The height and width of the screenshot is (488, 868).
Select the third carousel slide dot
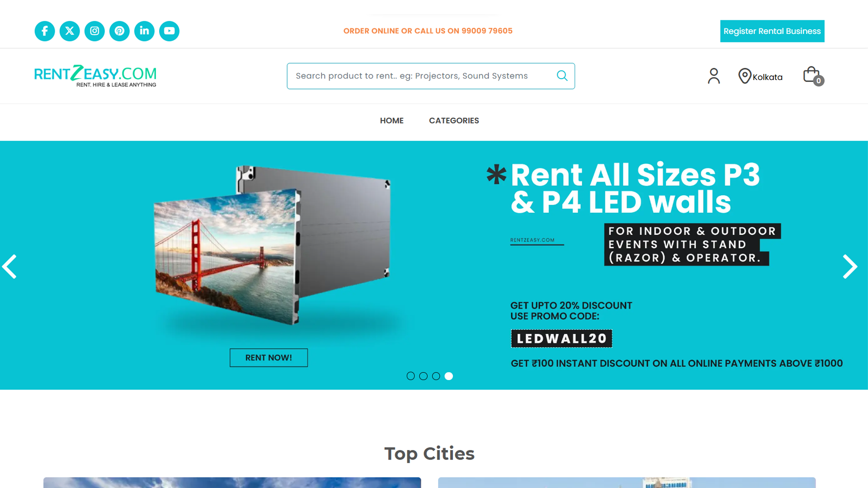click(436, 376)
